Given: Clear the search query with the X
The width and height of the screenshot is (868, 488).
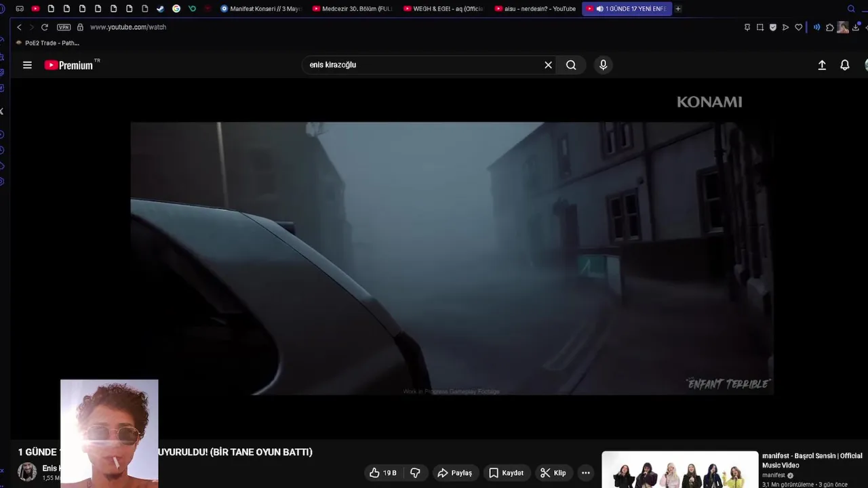Looking at the screenshot, I should coord(548,65).
